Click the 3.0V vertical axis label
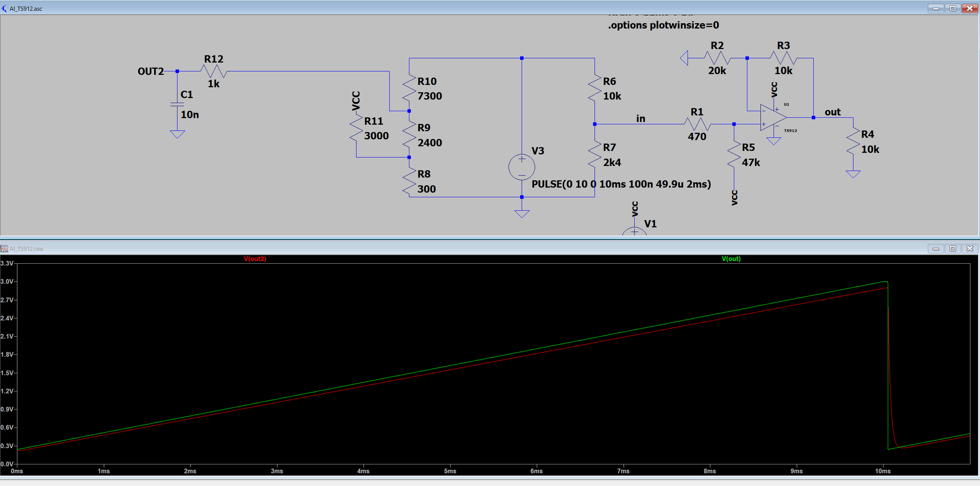Screen dimensions: 980x486 pyautogui.click(x=7, y=282)
